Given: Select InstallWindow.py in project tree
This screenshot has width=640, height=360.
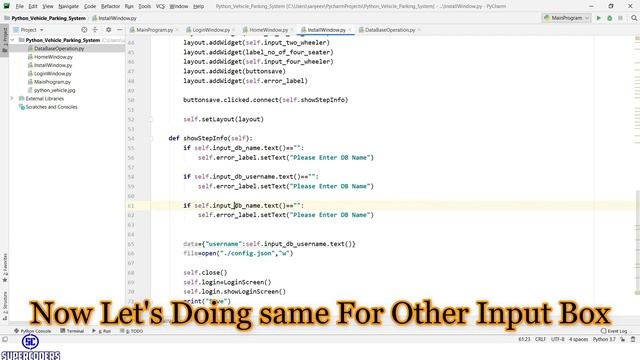Looking at the screenshot, I should (x=53, y=65).
